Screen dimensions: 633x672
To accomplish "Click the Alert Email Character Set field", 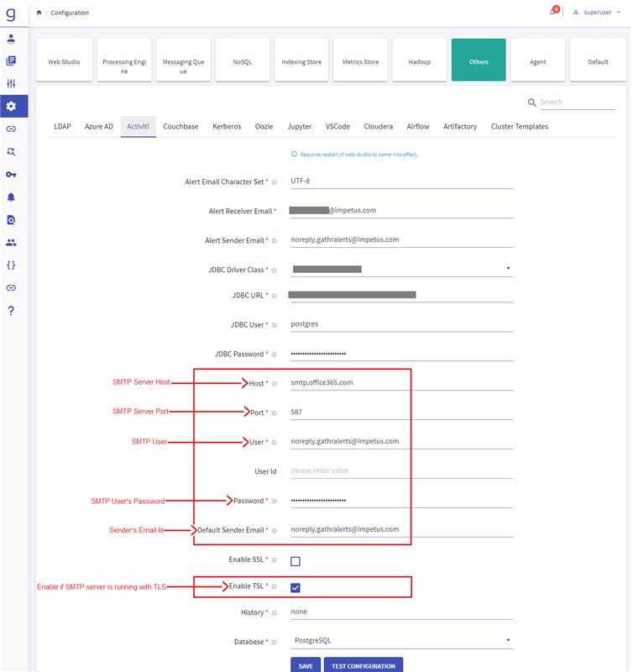I will [x=402, y=181].
